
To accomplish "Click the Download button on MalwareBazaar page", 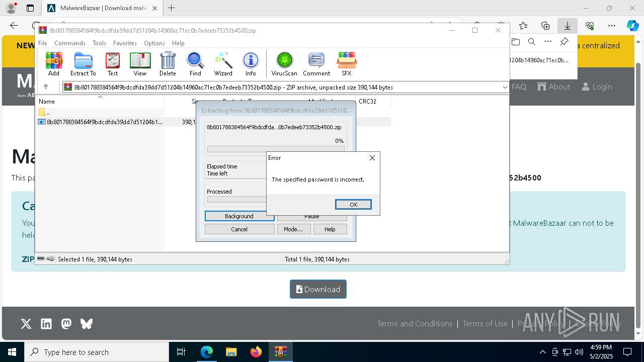I will point(318,289).
